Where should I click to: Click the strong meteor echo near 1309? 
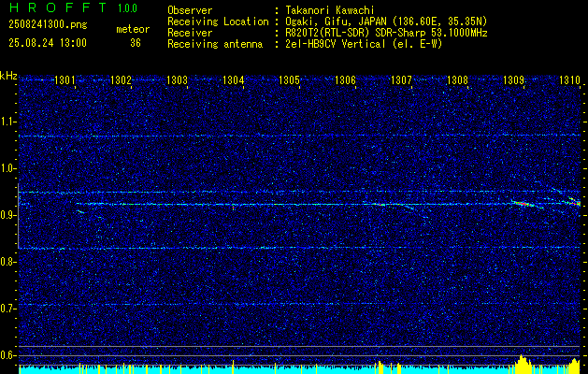(524, 204)
